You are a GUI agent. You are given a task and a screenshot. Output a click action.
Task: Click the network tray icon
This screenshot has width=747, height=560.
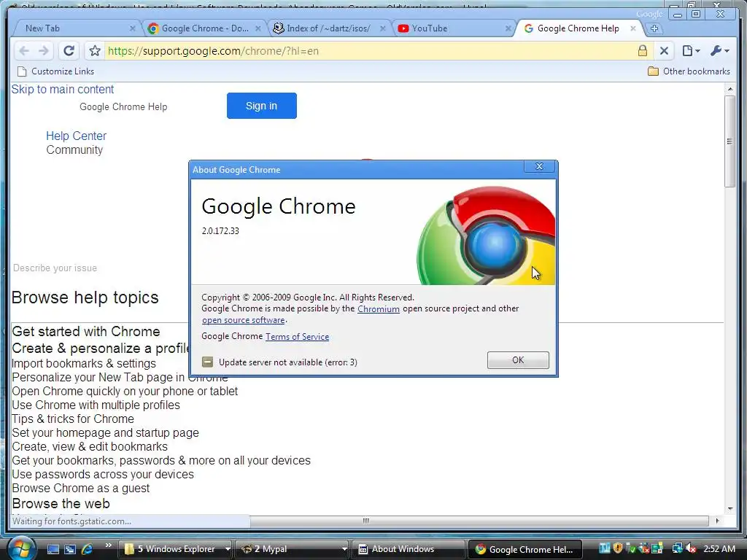click(677, 548)
